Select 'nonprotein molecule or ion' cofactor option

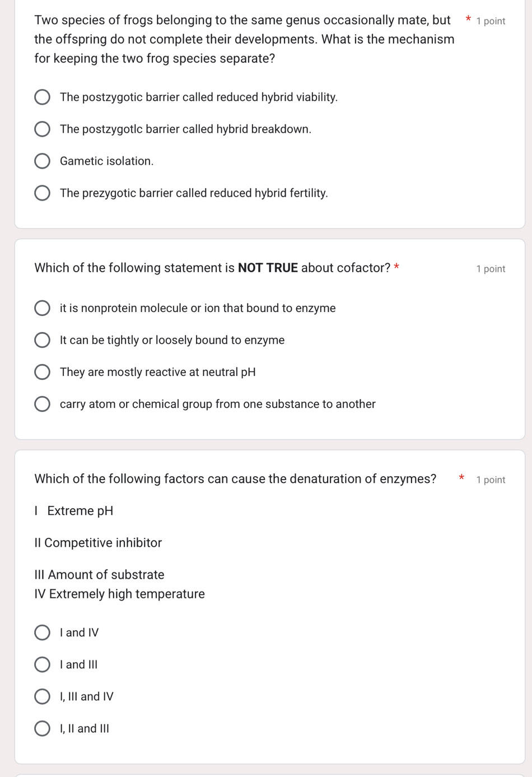[43, 308]
